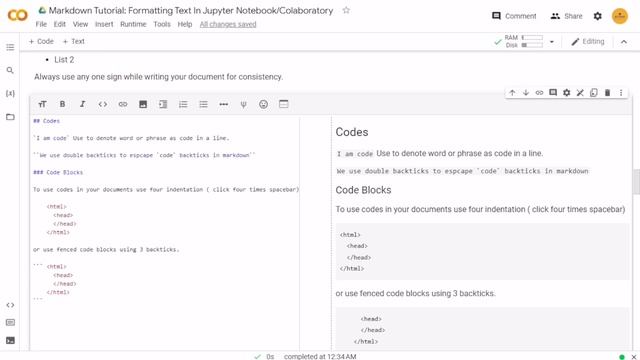This screenshot has height=360, width=640.
Task: Add a new Code cell
Action: tap(41, 41)
